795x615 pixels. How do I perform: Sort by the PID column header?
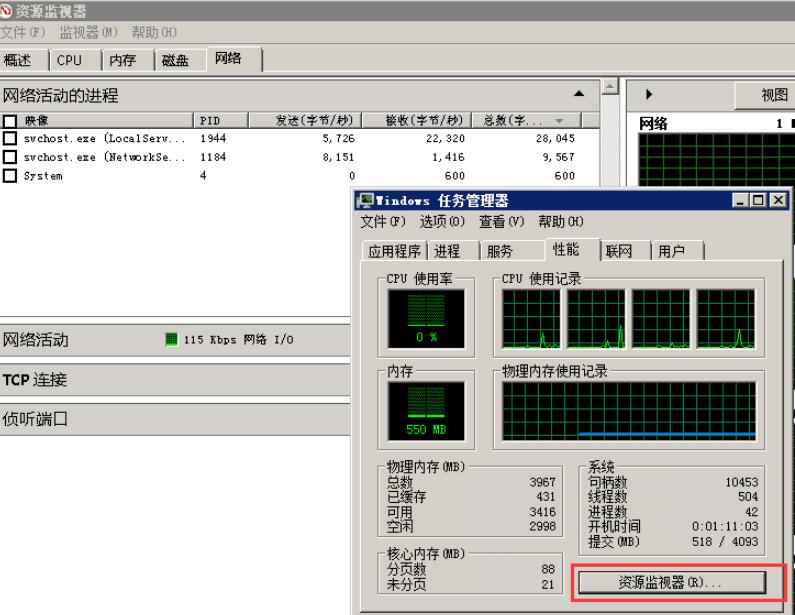[221, 121]
